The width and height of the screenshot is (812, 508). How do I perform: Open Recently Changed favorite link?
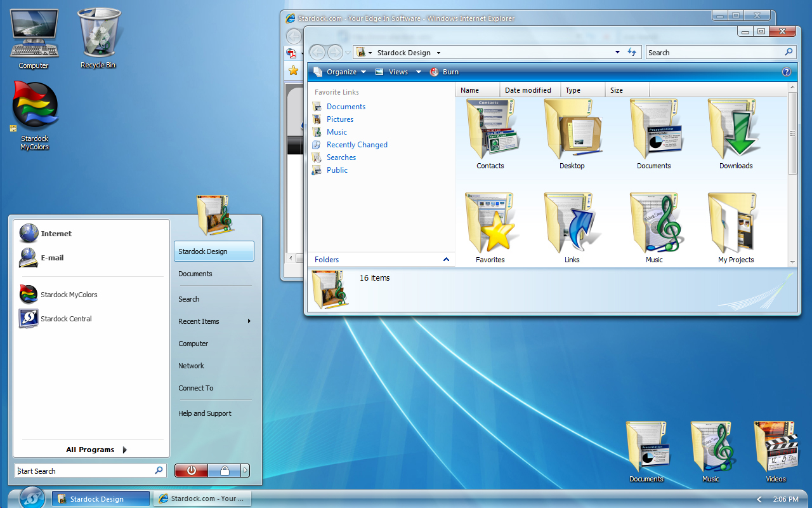(357, 145)
